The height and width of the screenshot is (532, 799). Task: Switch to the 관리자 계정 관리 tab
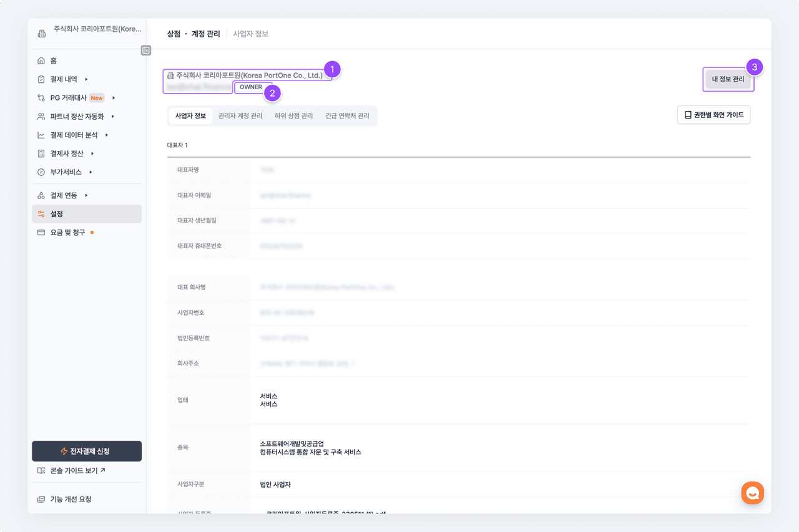pos(240,116)
